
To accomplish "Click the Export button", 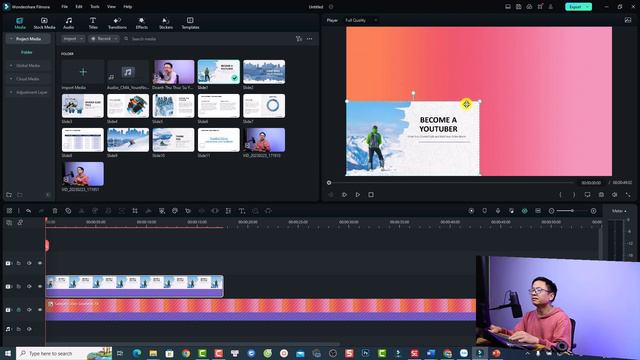I will (x=575, y=7).
